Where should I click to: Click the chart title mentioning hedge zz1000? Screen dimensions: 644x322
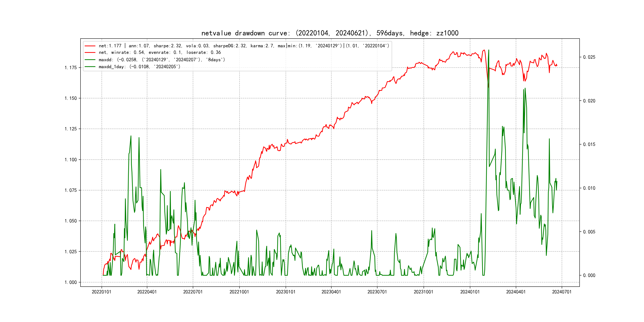[330, 33]
